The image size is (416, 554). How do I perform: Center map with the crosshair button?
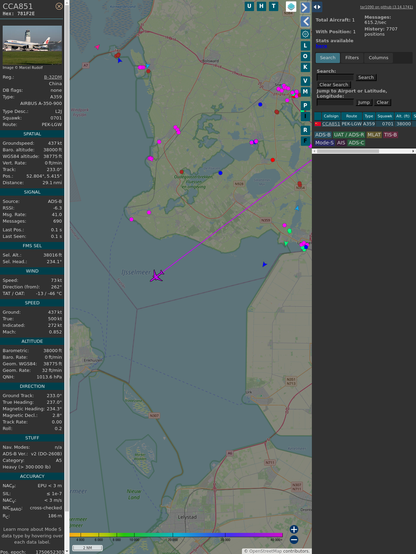(x=305, y=34)
